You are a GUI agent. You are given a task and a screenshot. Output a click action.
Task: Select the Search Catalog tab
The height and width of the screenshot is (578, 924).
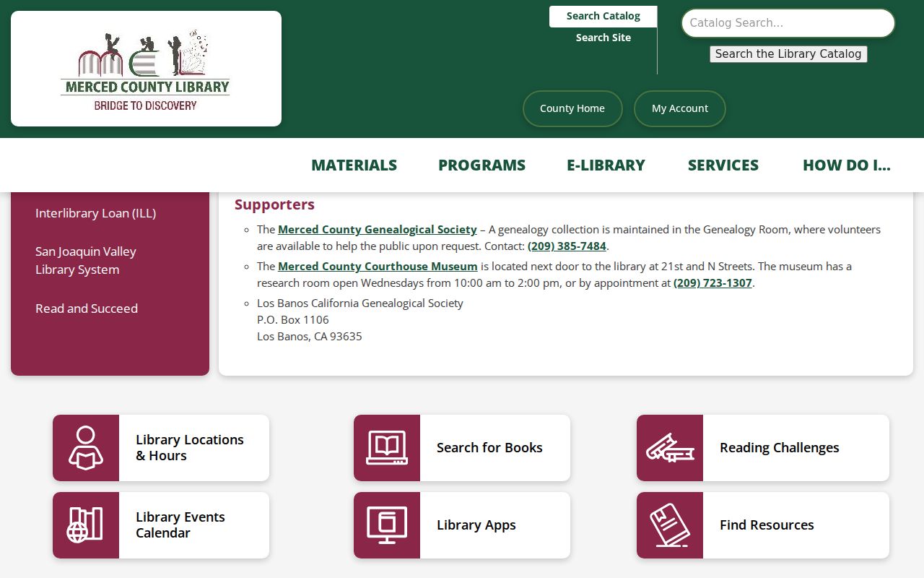[x=603, y=16]
